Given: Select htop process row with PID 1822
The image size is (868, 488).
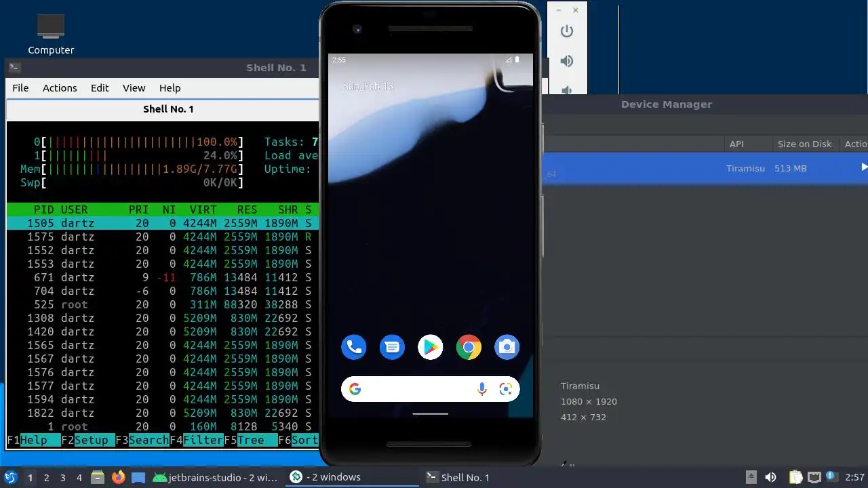Looking at the screenshot, I should (x=163, y=413).
